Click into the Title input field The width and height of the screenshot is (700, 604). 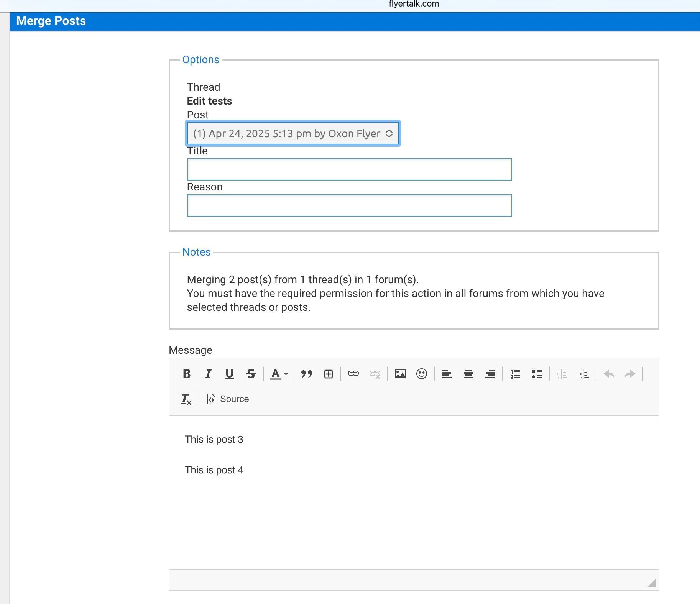(x=349, y=169)
